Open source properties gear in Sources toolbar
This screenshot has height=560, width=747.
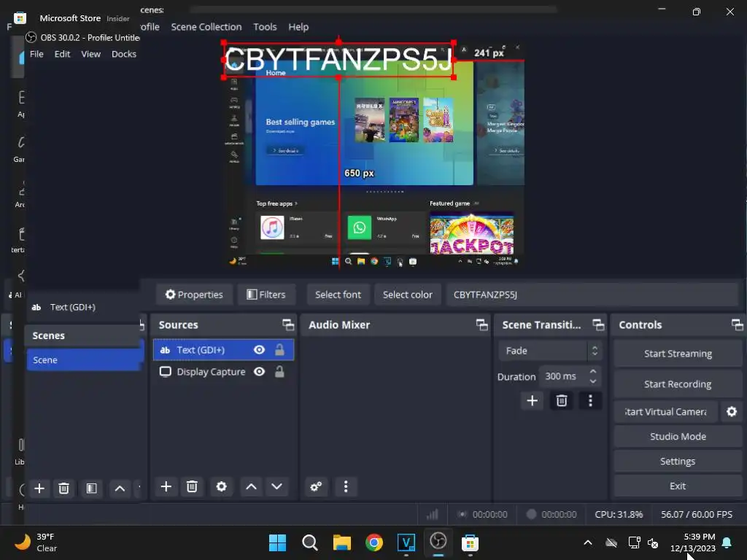pos(222,486)
